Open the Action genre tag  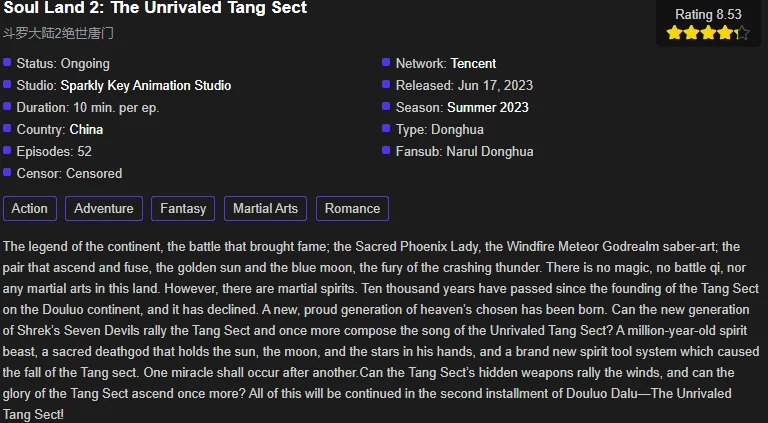30,209
